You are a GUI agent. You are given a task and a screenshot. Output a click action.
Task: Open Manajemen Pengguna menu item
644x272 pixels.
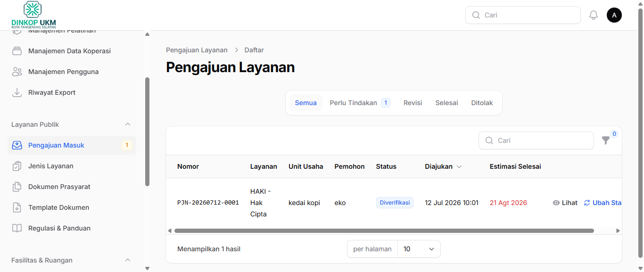72,72
